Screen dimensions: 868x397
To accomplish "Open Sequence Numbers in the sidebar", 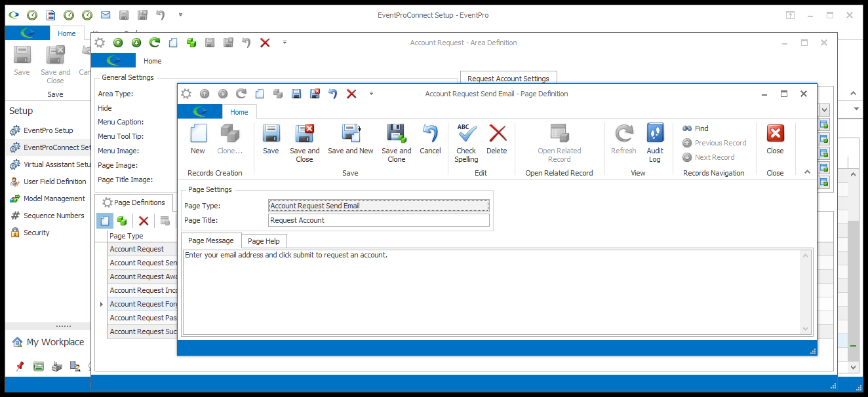I will [x=47, y=216].
